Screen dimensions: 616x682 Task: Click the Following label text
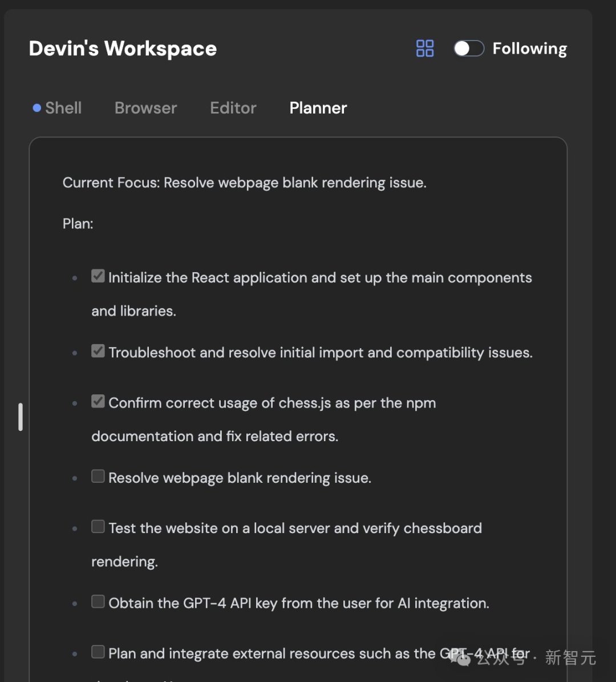pos(530,49)
